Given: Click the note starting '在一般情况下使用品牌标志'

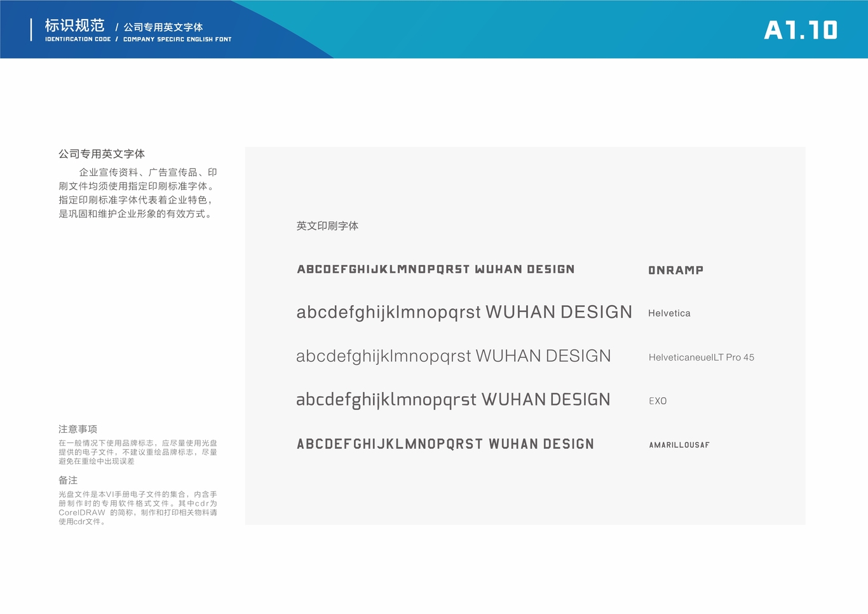Looking at the screenshot, I should coord(138,452).
